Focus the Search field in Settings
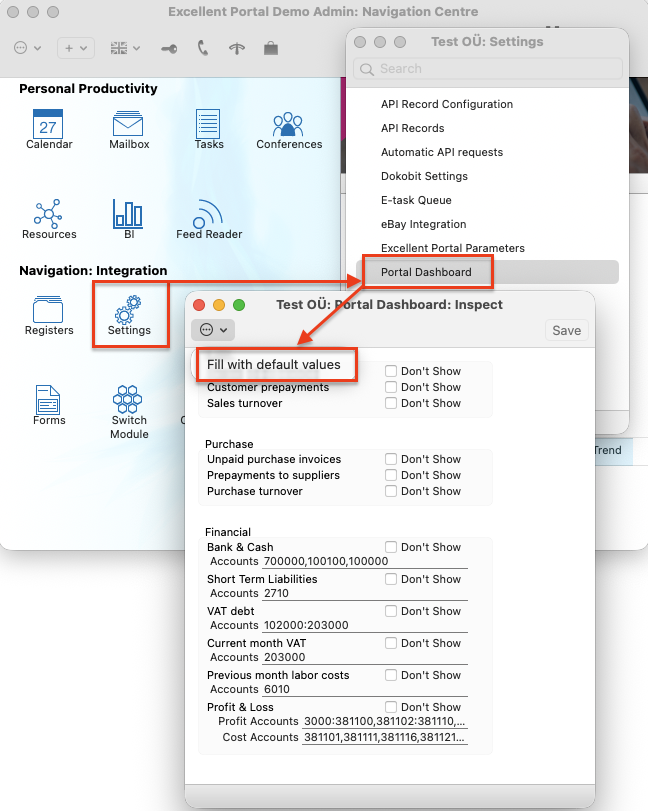This screenshot has height=811, width=648. (490, 69)
